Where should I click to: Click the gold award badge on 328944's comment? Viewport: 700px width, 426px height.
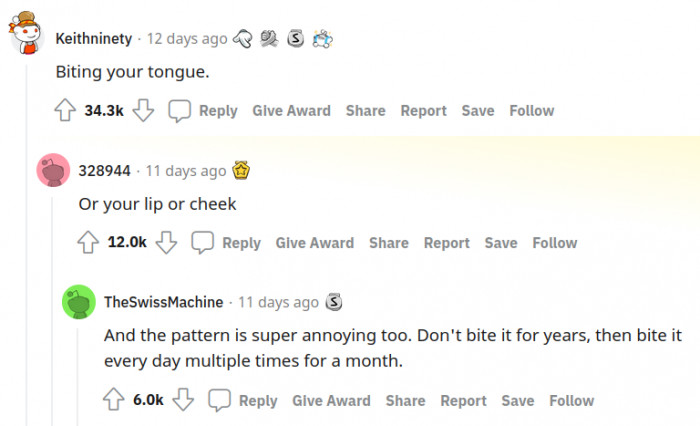point(240,170)
